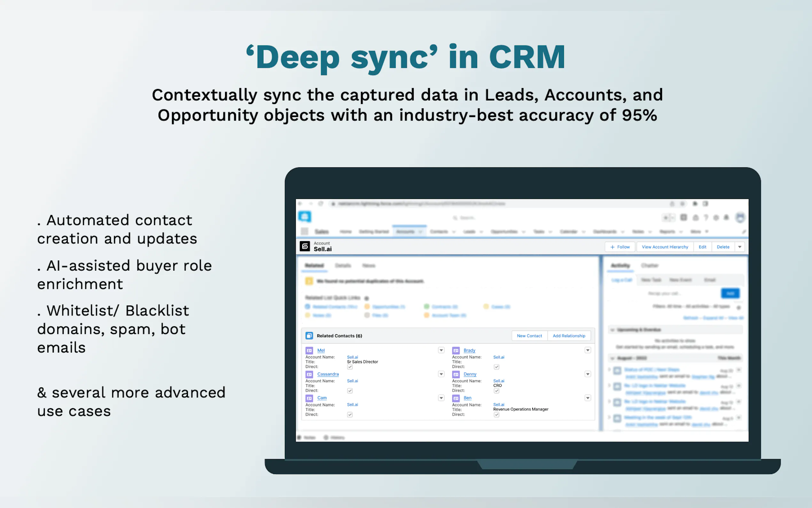Click the New Contact button
Image resolution: width=812 pixels, height=508 pixels.
tap(529, 336)
